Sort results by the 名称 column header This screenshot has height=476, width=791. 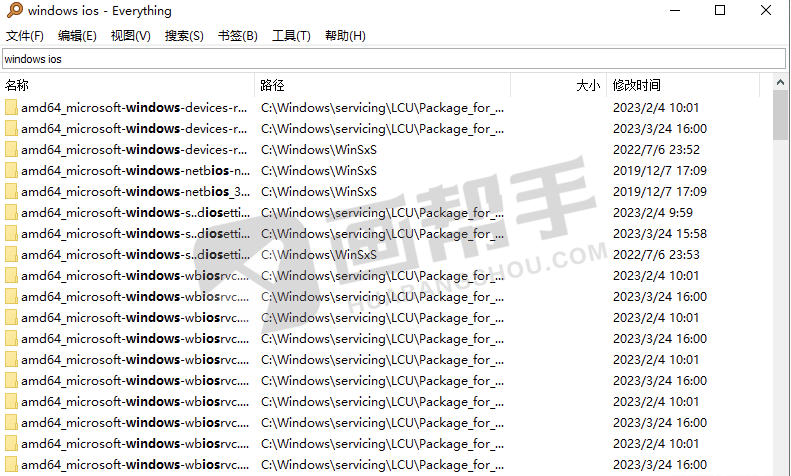click(129, 85)
